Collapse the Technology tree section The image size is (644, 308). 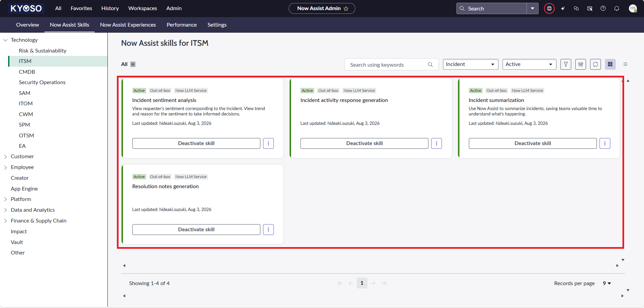pyautogui.click(x=5, y=40)
